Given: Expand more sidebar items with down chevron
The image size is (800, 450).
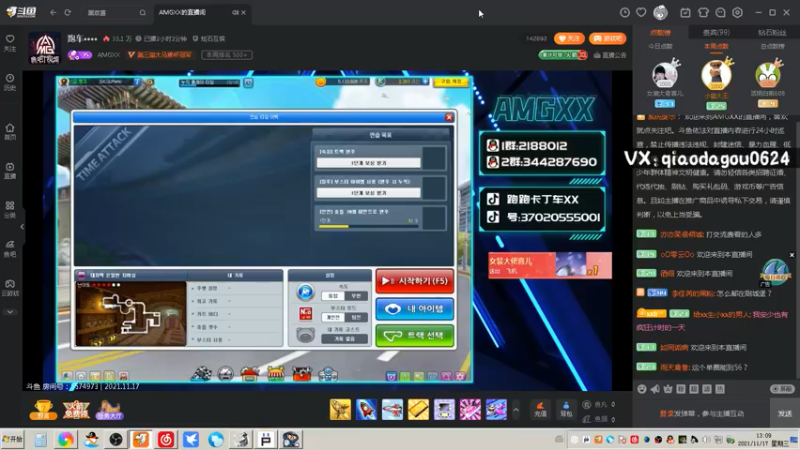Looking at the screenshot, I should tap(10, 312).
